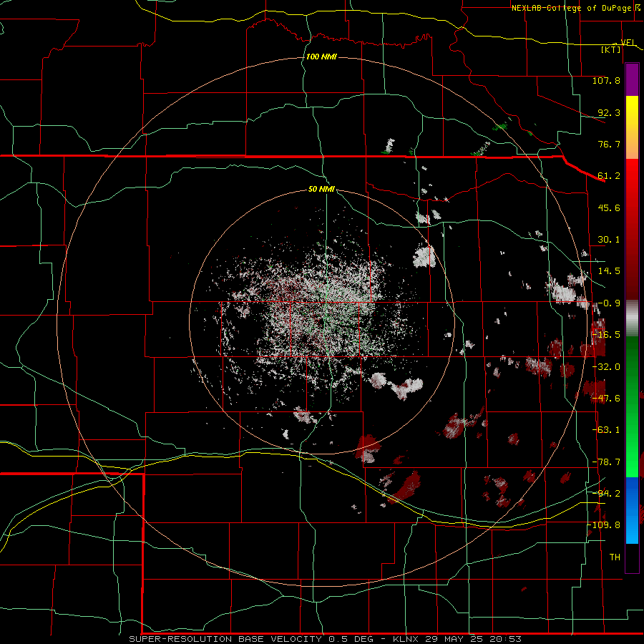Select the -16.5 legend value
Viewport: 644px width, 644px height.
click(x=605, y=335)
